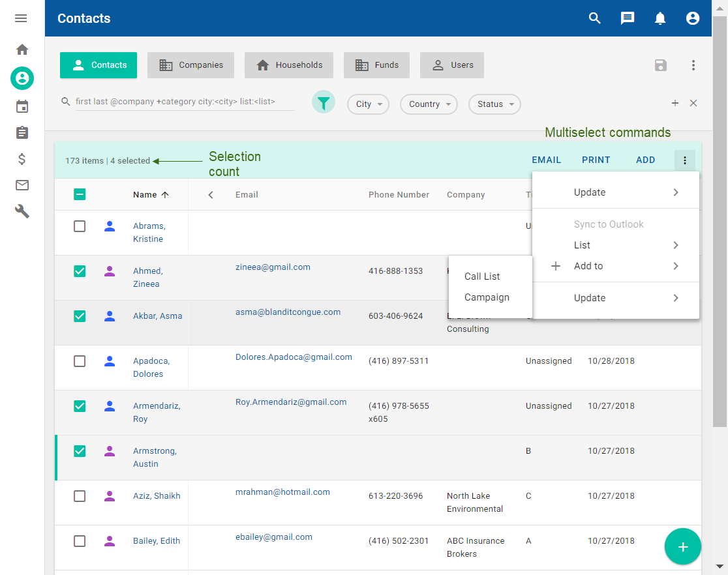Viewport: 728px width, 575px height.
Task: Open the dollar sign sidebar icon
Action: click(22, 159)
